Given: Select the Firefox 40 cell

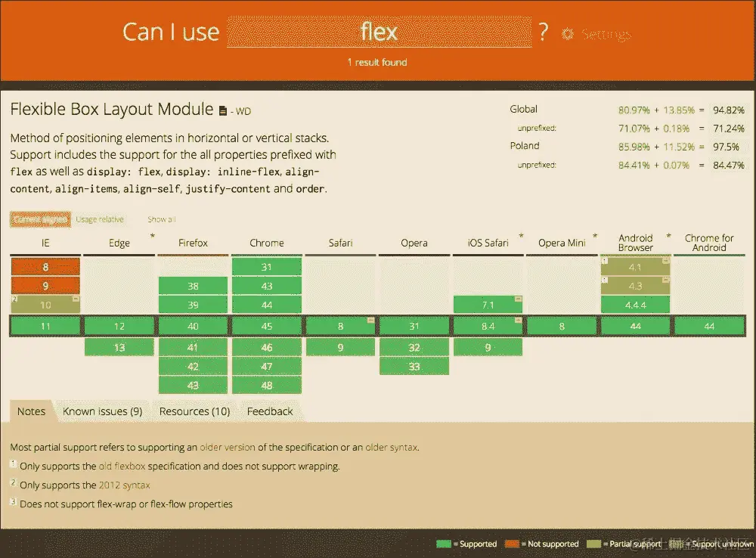Looking at the screenshot, I should pyautogui.click(x=193, y=326).
